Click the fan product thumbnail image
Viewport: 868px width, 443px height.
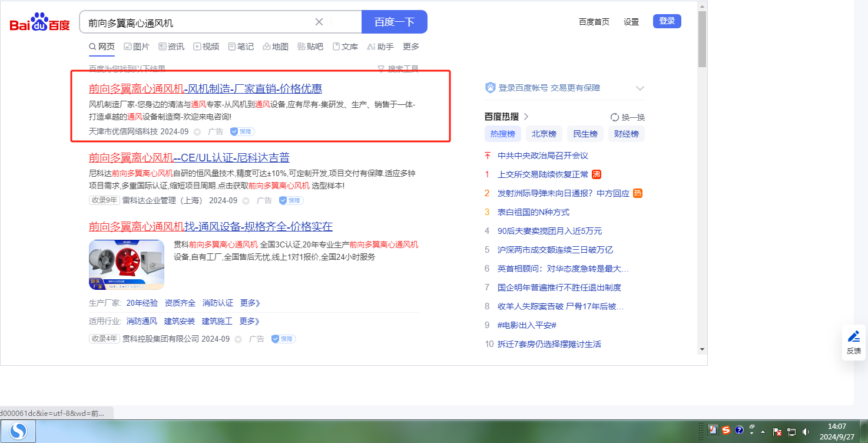[127, 265]
